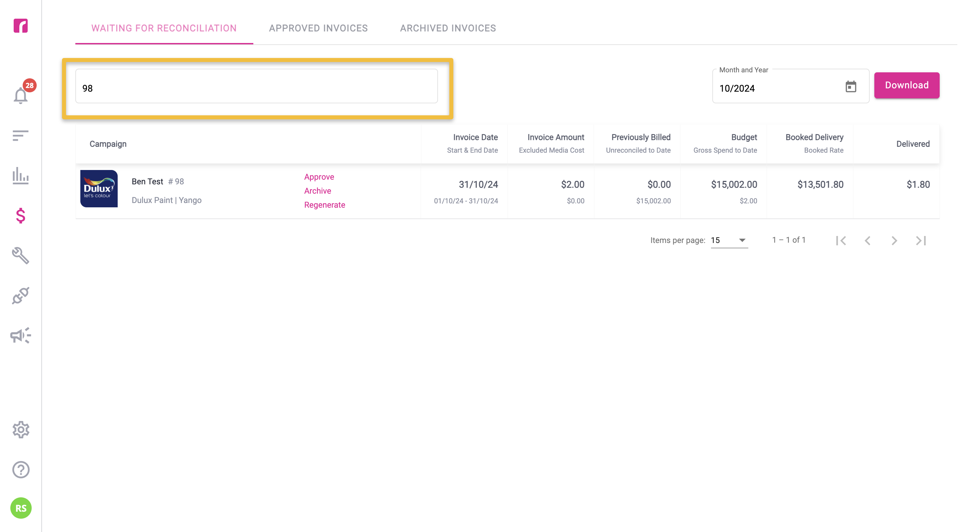Open the notifications bell icon
The height and width of the screenshot is (532, 980).
click(x=21, y=95)
